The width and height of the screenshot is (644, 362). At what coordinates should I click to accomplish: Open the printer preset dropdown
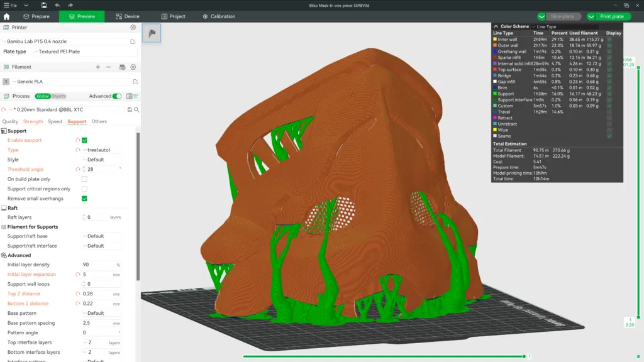click(x=65, y=41)
